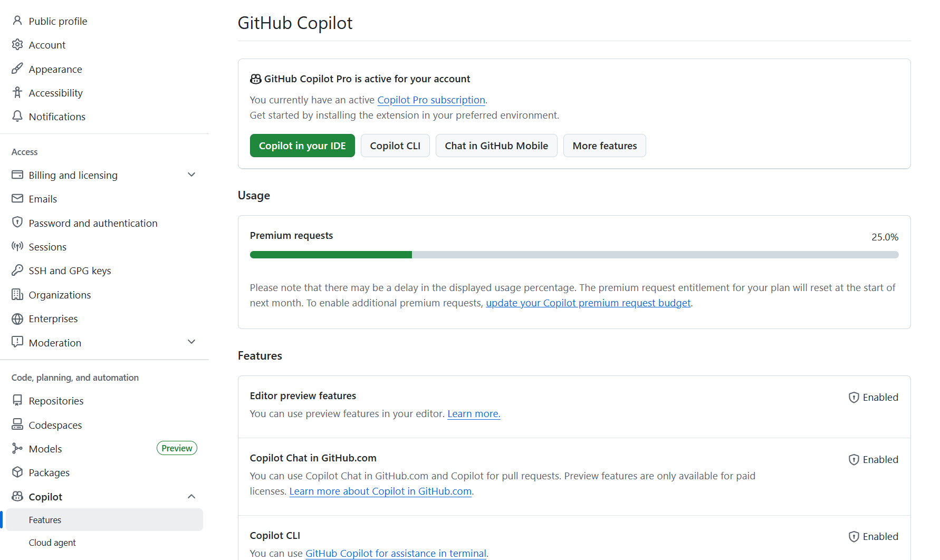Click shield icon for Editor preview features
This screenshot has height=560, width=940.
(x=854, y=398)
